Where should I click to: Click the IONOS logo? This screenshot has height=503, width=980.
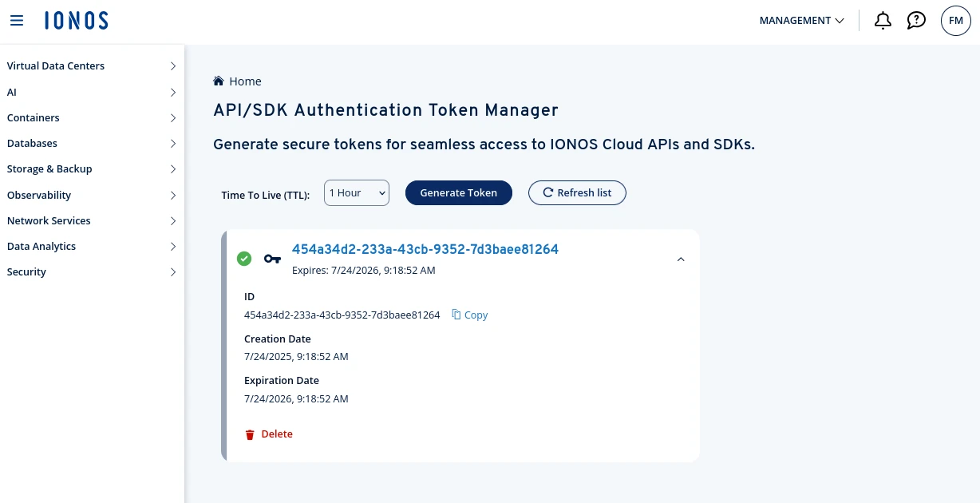77,21
